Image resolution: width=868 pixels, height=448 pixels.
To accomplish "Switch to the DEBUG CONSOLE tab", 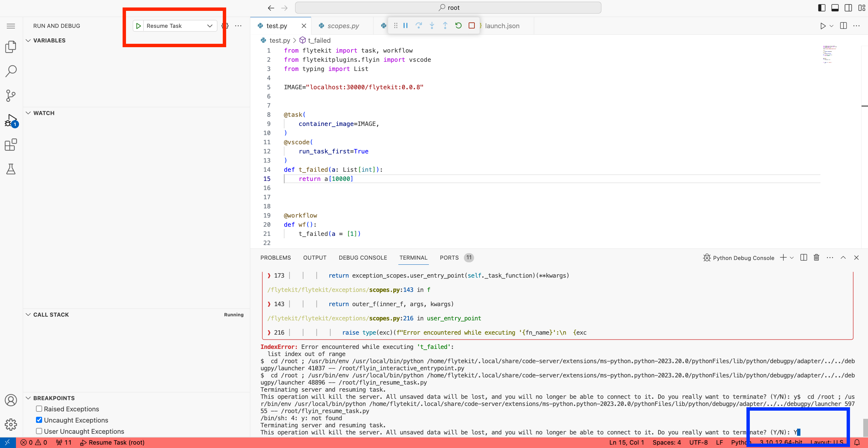I will 363,258.
